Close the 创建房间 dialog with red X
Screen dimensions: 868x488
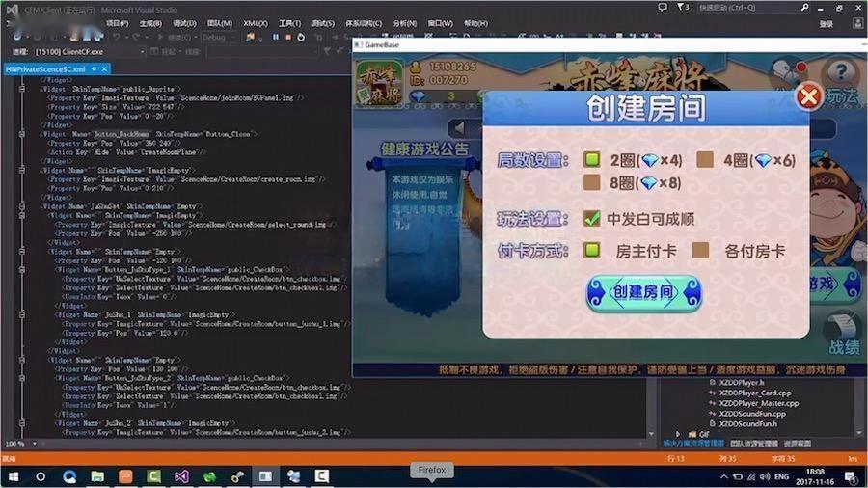pyautogui.click(x=809, y=96)
